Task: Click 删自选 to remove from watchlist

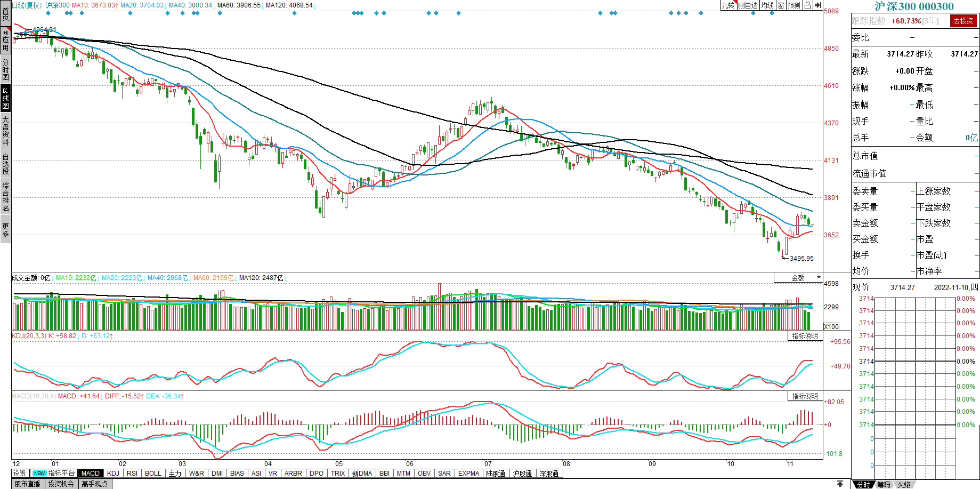Action: tap(748, 5)
